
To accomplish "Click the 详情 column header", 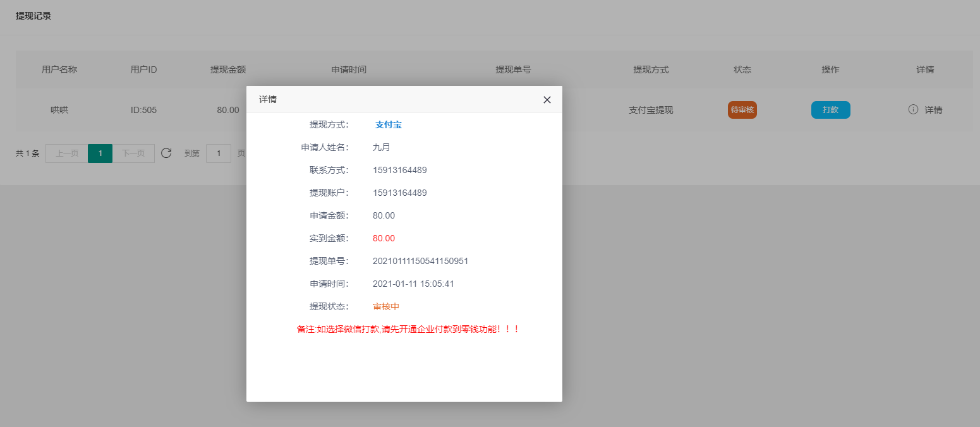I will pos(925,69).
